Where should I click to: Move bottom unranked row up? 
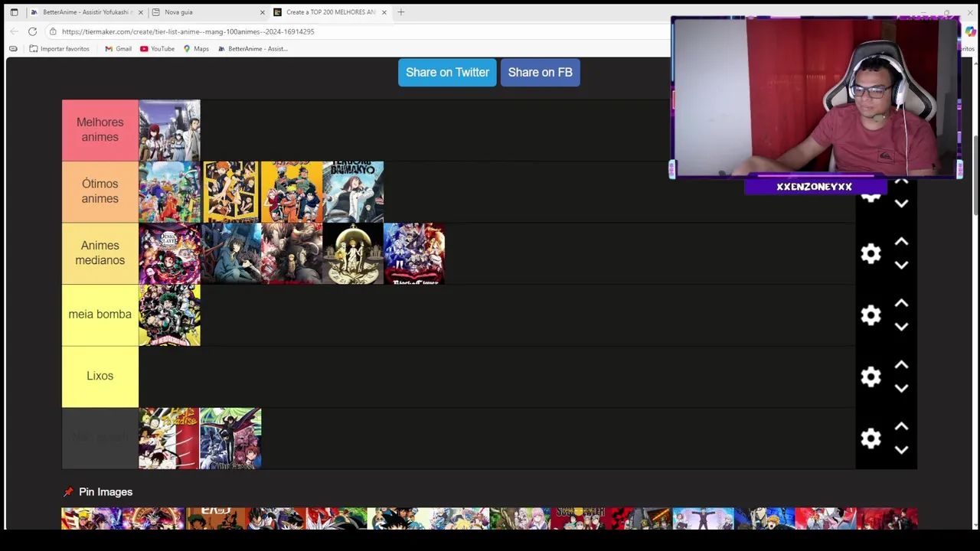[901, 426]
